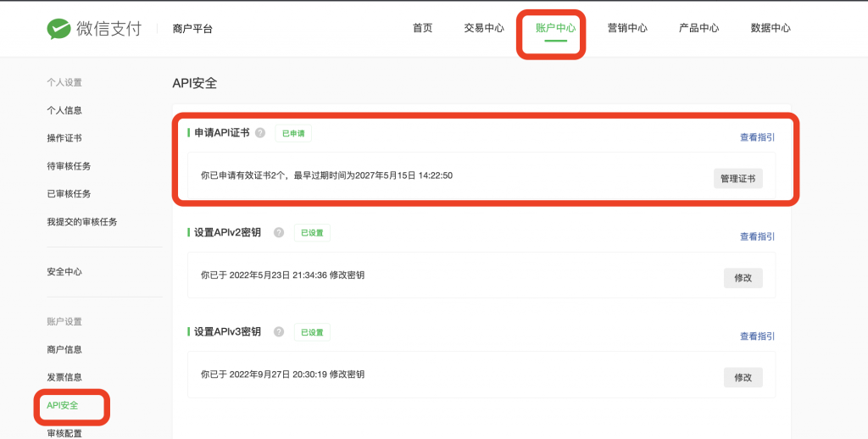Viewport: 868px width, 439px height.
Task: Go to 安全中心 in sidebar
Action: 64,272
